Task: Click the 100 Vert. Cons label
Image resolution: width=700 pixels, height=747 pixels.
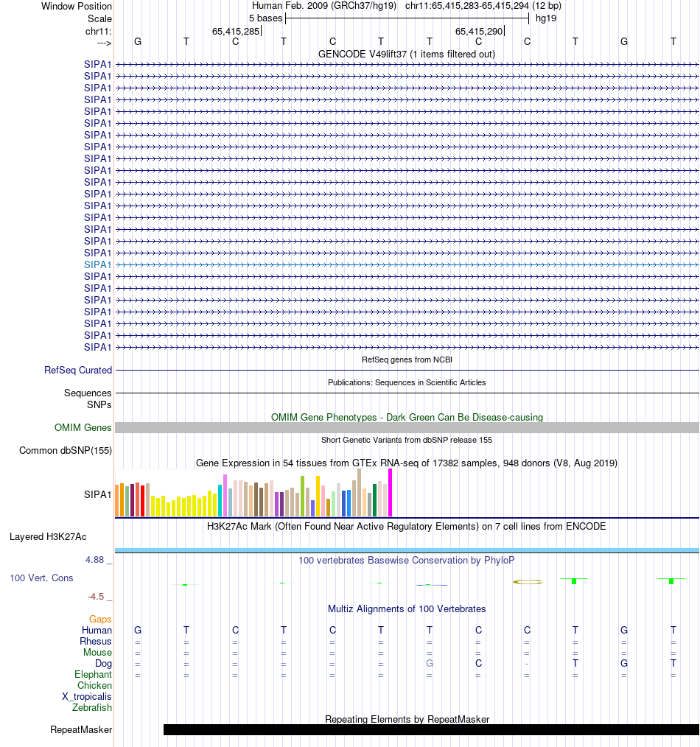Action: pyautogui.click(x=41, y=578)
